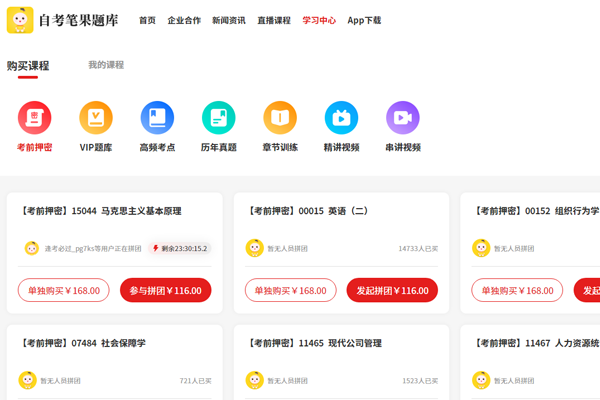Select the 高频考点 category icon
Image resolution: width=600 pixels, height=400 pixels.
click(x=157, y=118)
